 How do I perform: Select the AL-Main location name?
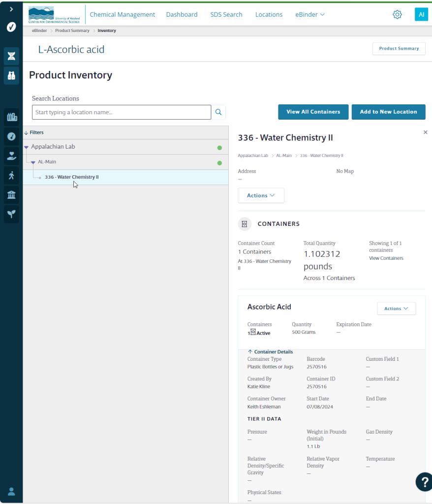[x=47, y=161]
